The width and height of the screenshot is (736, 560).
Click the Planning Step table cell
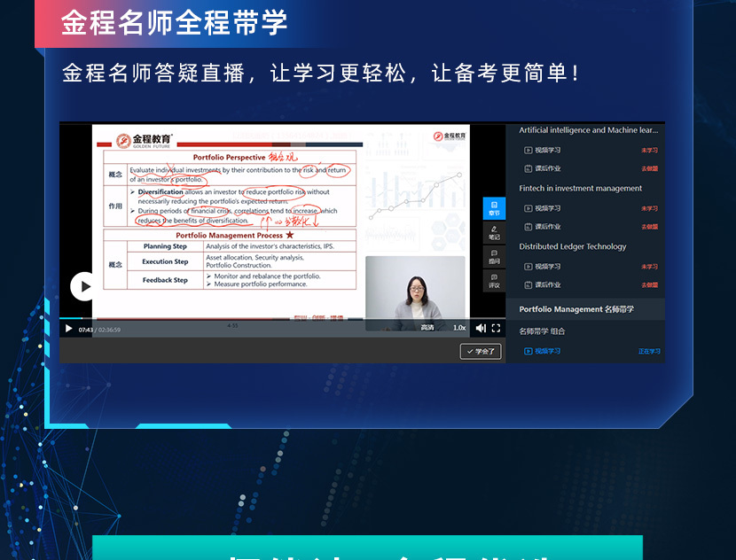165,246
